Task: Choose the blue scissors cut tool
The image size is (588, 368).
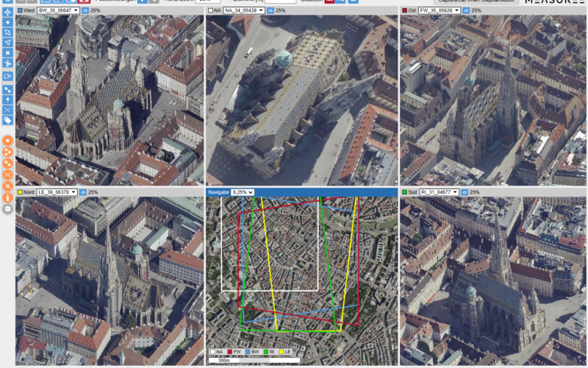Action: (x=7, y=63)
